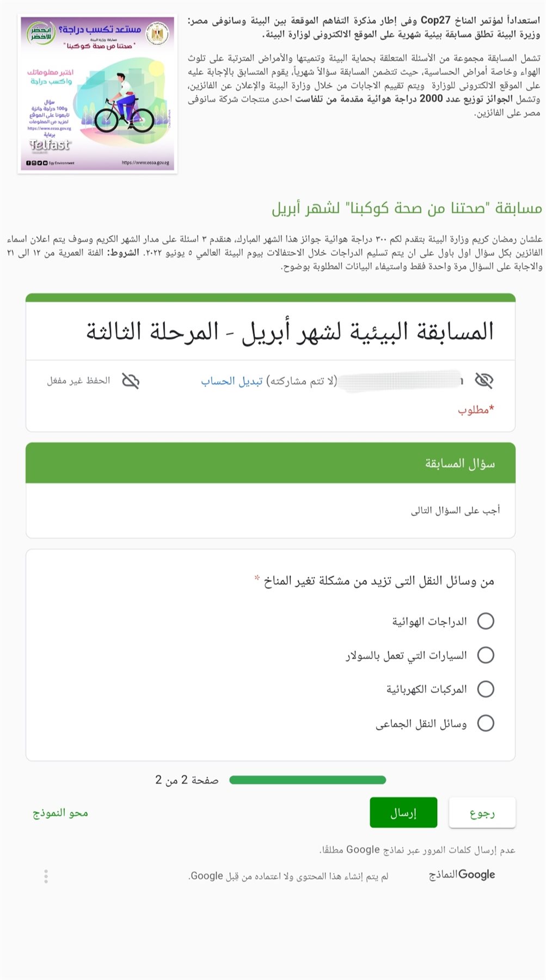
Task: Click the Google Forms logo in footer
Action: (x=462, y=874)
